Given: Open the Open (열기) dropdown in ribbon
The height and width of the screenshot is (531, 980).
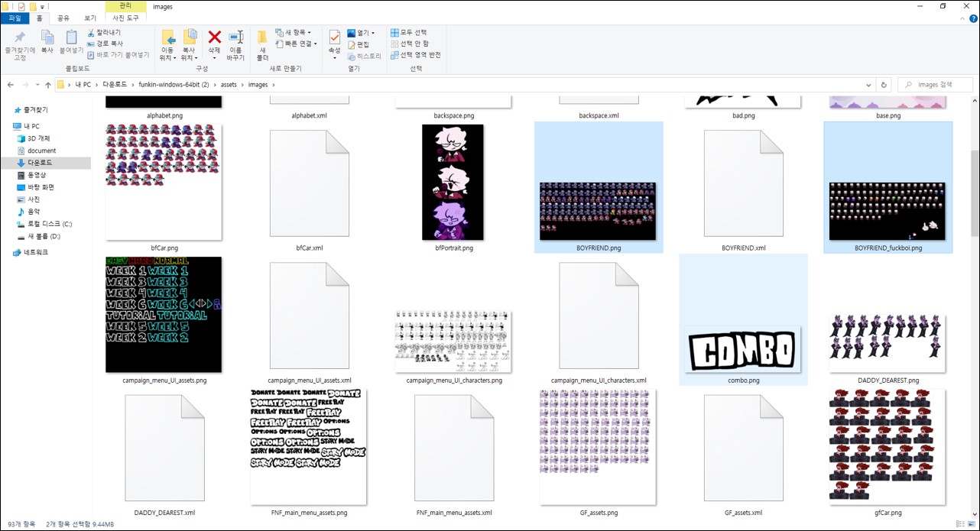Looking at the screenshot, I should coord(361,33).
